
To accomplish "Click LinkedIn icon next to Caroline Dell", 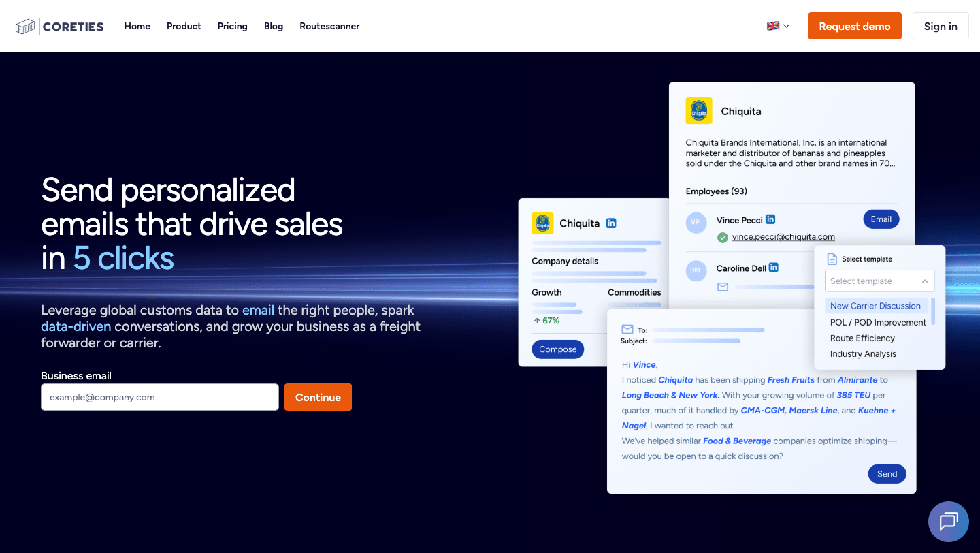I will pos(773,268).
